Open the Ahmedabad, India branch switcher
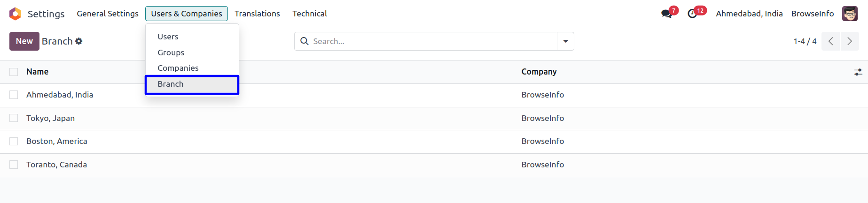This screenshot has width=868, height=203. [749, 14]
